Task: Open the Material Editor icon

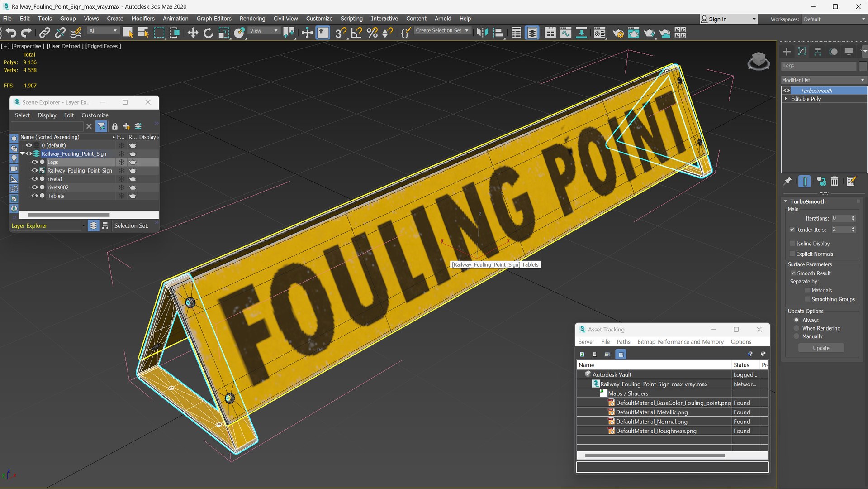Action: (x=599, y=32)
